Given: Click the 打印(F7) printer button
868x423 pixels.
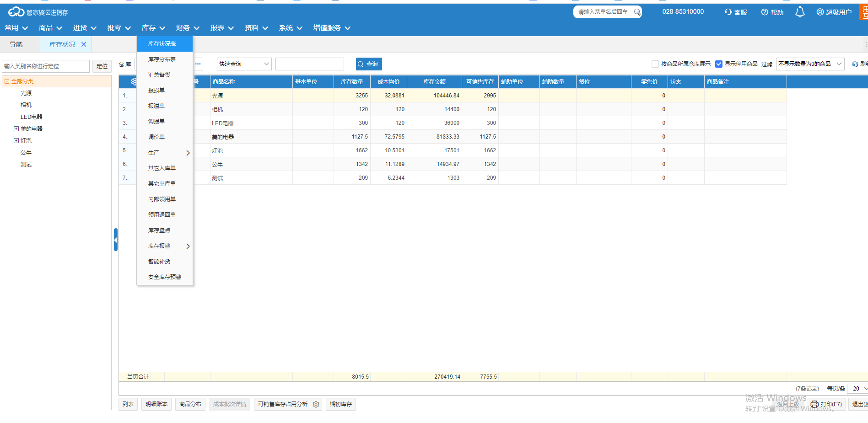Looking at the screenshot, I should 826,404.
